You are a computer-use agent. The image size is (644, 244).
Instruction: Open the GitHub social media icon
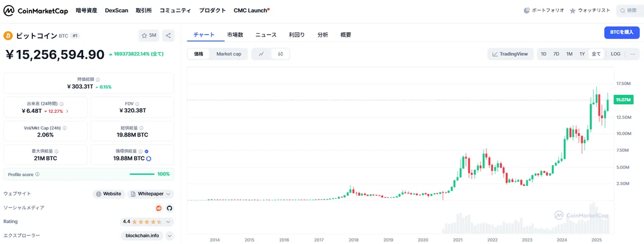click(x=169, y=208)
